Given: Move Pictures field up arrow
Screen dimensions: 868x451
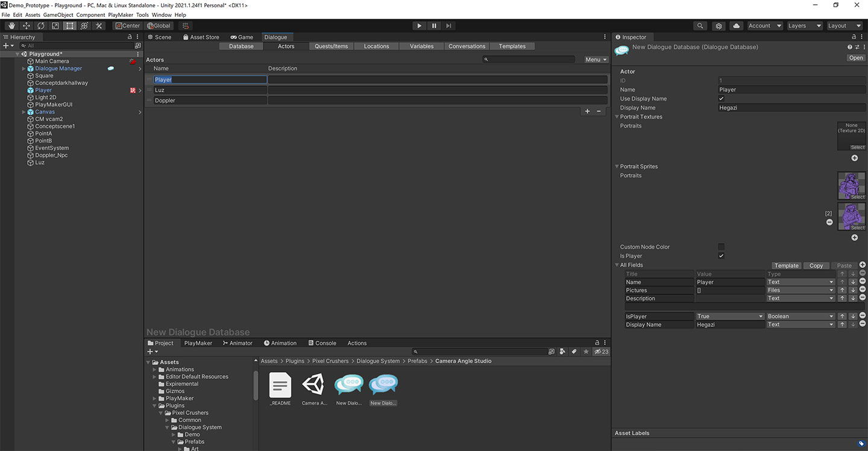Looking at the screenshot, I should pos(843,290).
